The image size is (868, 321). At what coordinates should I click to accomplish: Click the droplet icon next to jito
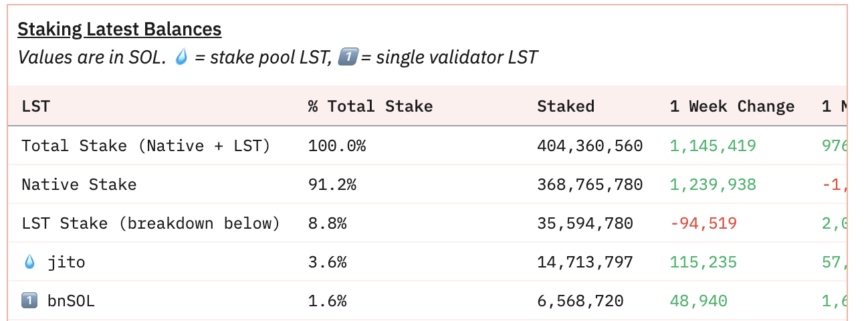pos(29,262)
